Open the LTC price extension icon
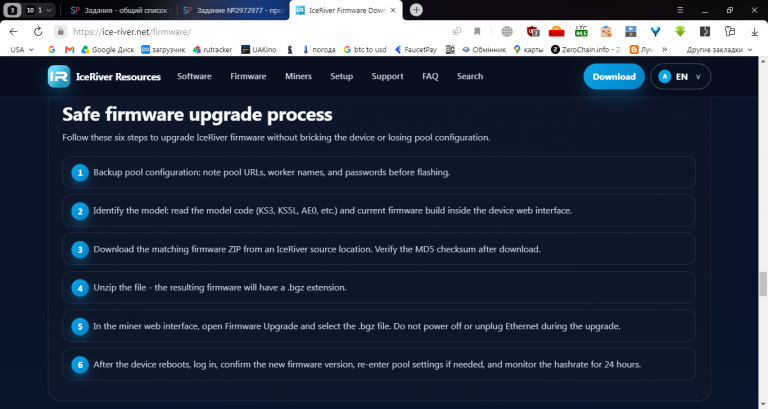The image size is (768, 409). (581, 32)
